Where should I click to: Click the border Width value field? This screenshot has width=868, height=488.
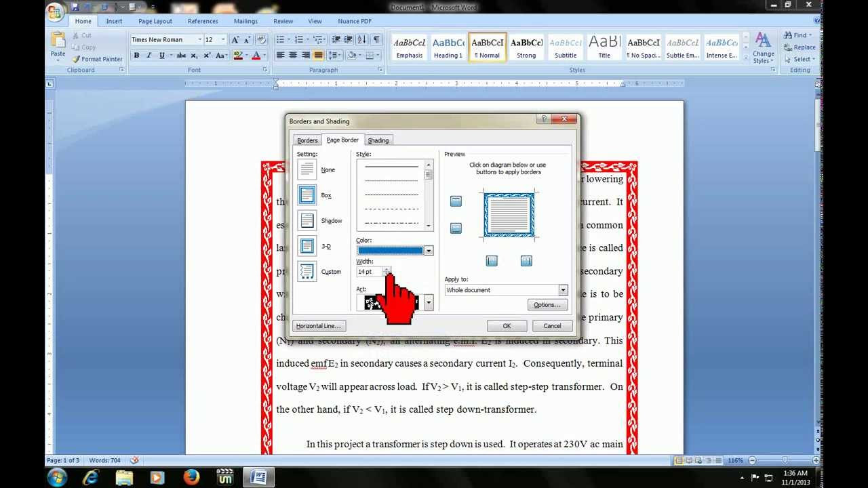[x=370, y=272]
